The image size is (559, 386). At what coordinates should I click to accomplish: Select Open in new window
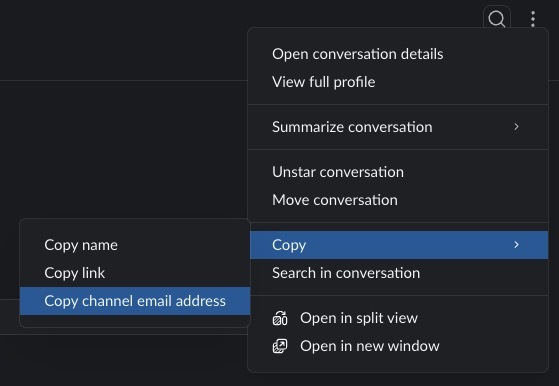398,346
